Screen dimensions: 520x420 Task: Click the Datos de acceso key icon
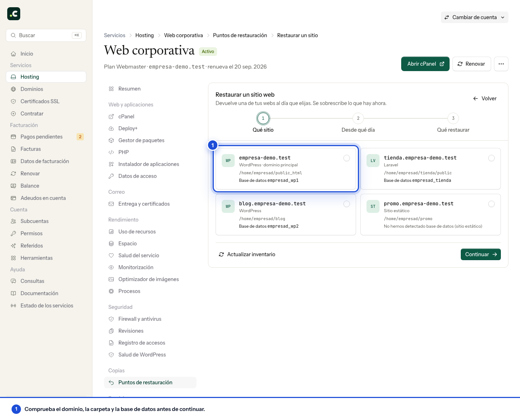point(111,176)
